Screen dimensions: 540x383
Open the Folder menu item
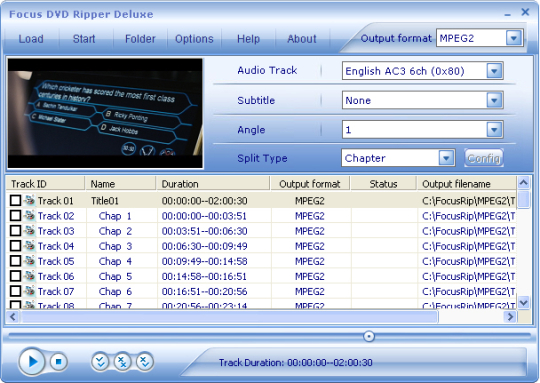tap(140, 39)
